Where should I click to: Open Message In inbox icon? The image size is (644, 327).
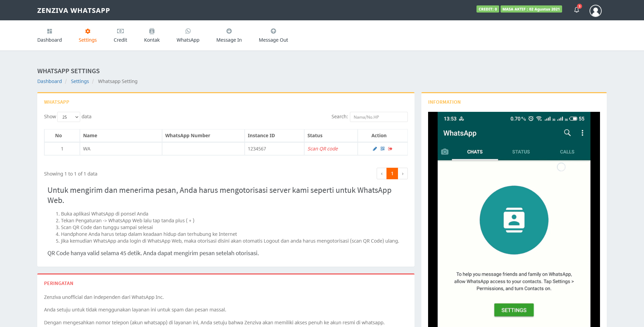pos(229,31)
